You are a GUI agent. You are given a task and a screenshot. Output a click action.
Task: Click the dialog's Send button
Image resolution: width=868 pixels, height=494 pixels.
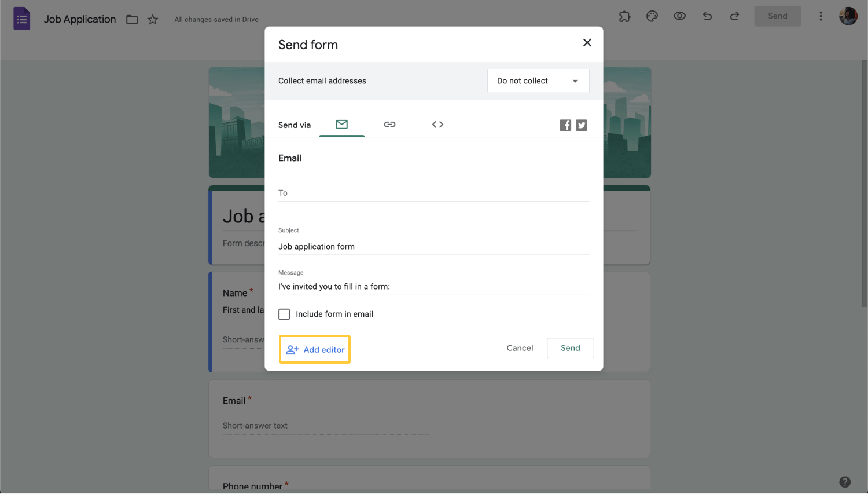(571, 348)
